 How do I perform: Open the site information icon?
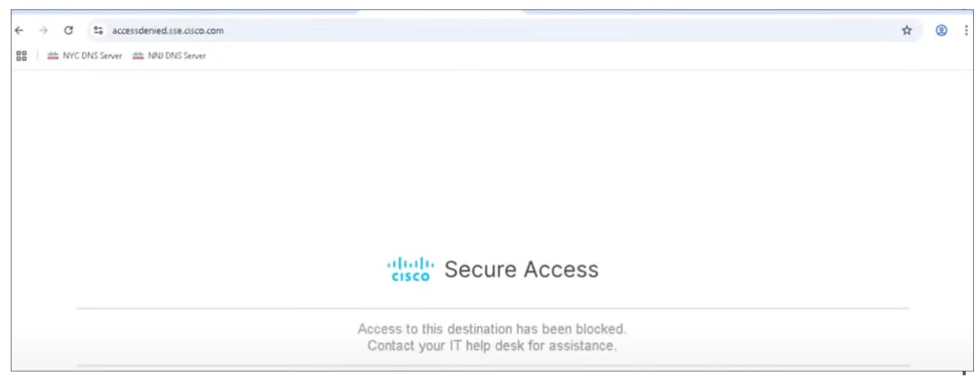click(98, 30)
